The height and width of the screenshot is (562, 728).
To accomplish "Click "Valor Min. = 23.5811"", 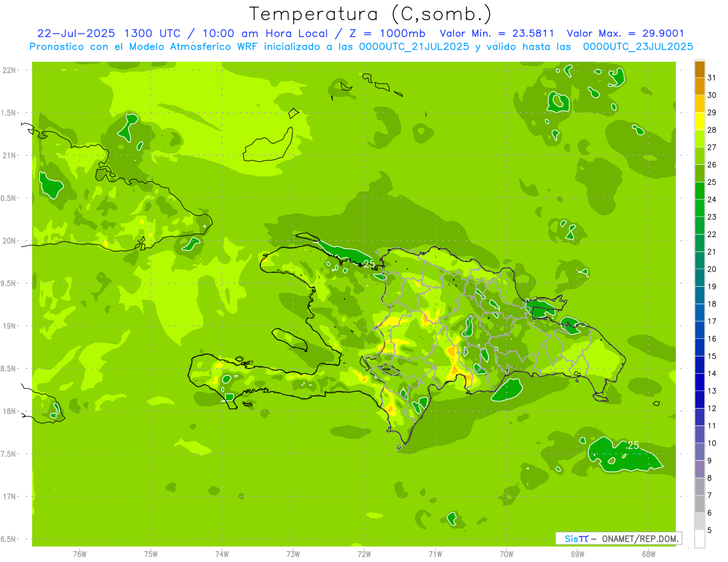I will [x=497, y=33].
